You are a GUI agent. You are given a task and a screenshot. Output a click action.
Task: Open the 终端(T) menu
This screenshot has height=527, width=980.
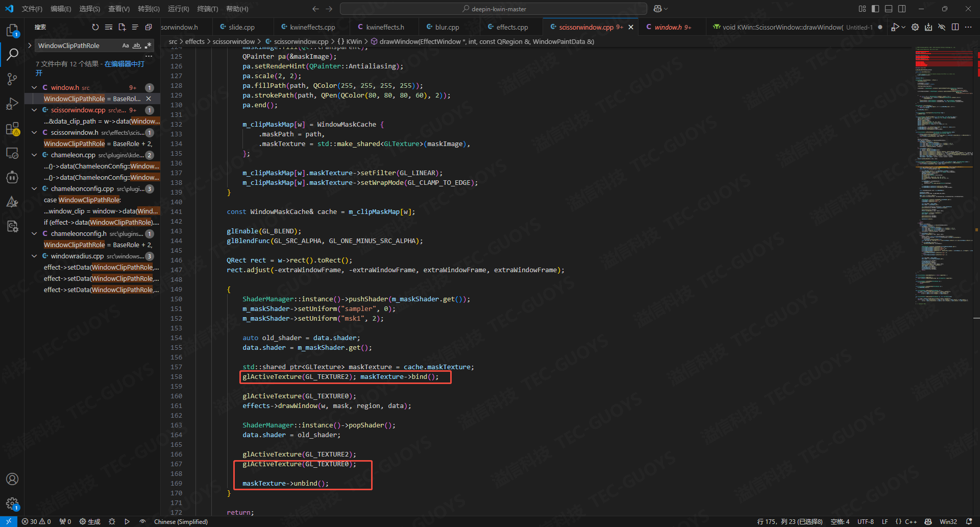[207, 9]
